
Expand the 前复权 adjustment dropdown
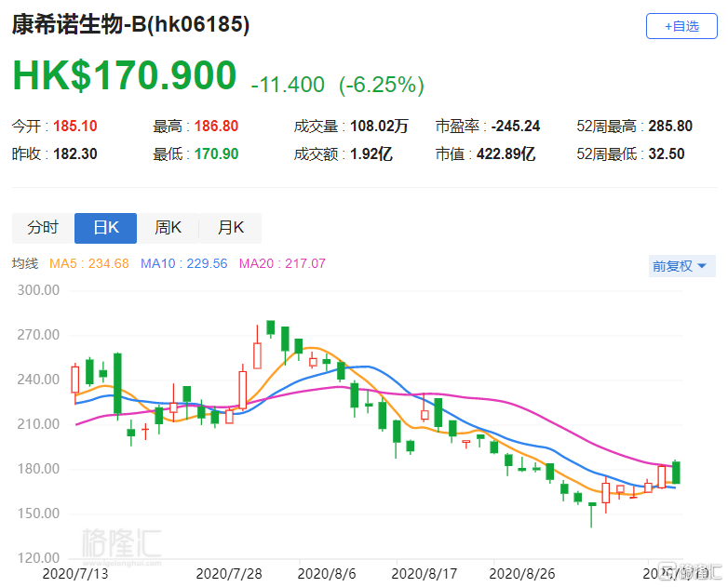point(682,266)
